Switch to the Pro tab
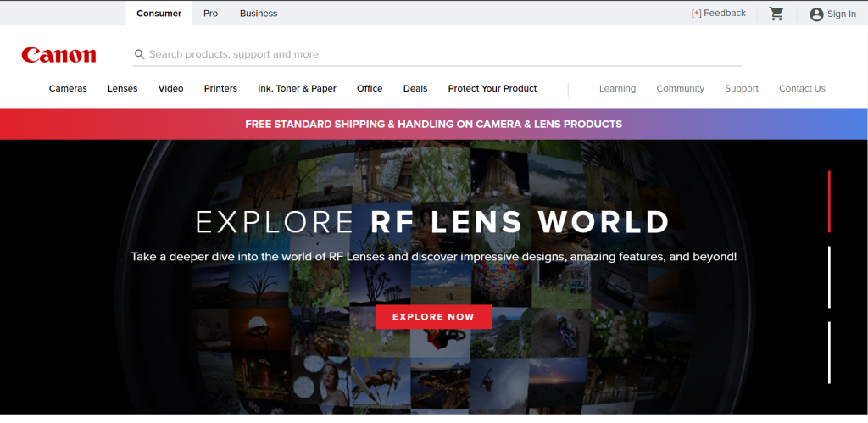868x423 pixels. [210, 14]
